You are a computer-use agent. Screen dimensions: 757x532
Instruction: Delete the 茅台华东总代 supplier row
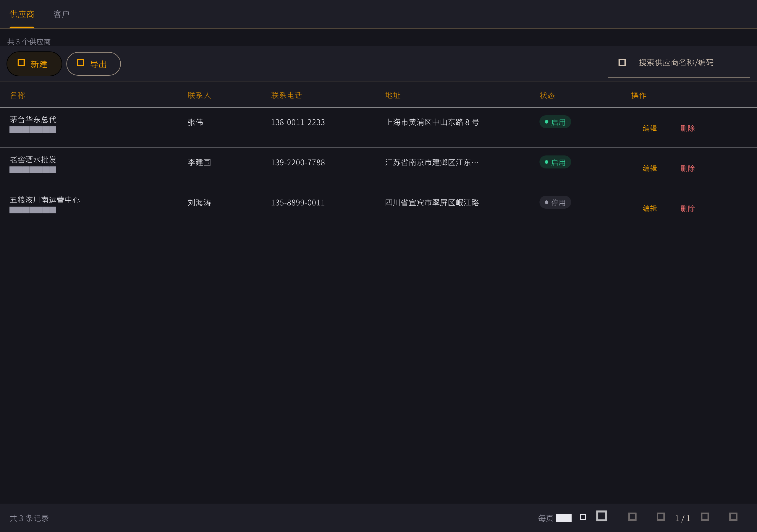click(688, 128)
